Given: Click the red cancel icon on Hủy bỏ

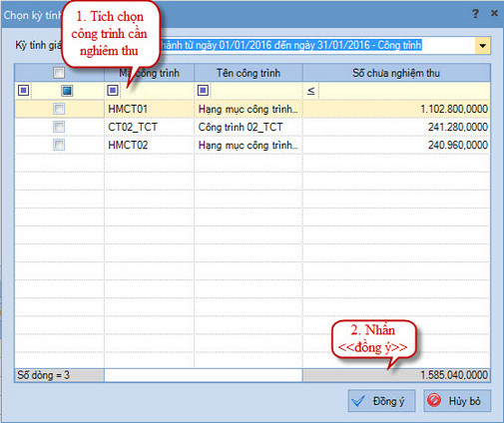Looking at the screenshot, I should pos(434,400).
